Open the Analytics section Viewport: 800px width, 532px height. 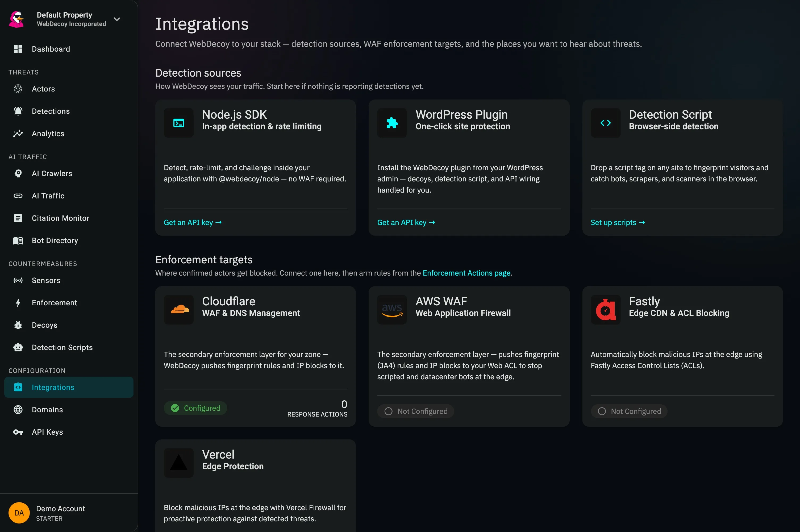[69, 134]
